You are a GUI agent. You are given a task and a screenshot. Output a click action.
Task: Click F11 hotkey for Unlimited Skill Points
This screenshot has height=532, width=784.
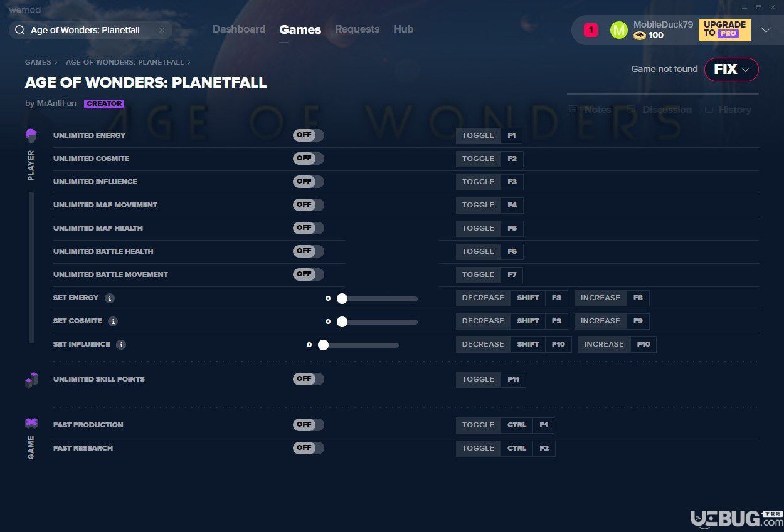[513, 380]
